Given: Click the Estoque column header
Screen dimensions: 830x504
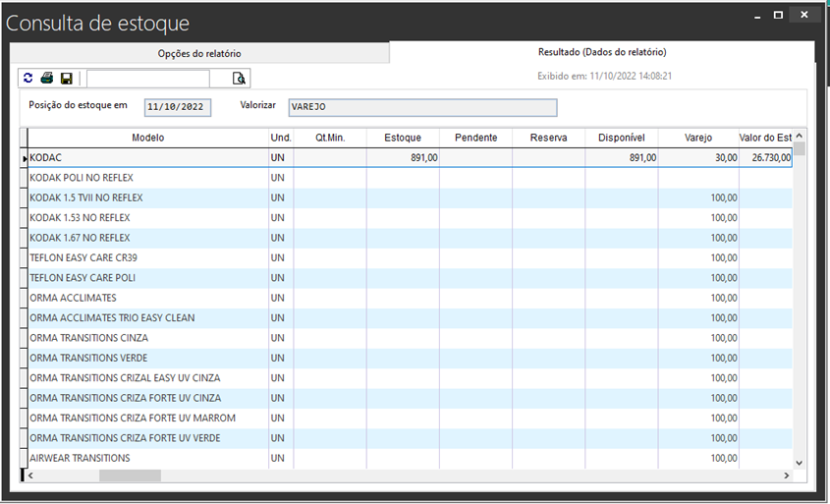Looking at the screenshot, I should click(x=403, y=138).
